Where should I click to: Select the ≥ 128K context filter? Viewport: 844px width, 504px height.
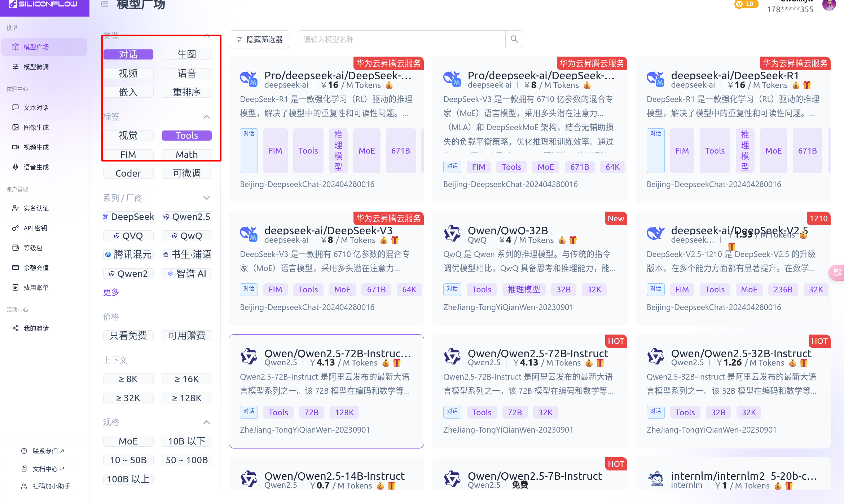pos(186,398)
